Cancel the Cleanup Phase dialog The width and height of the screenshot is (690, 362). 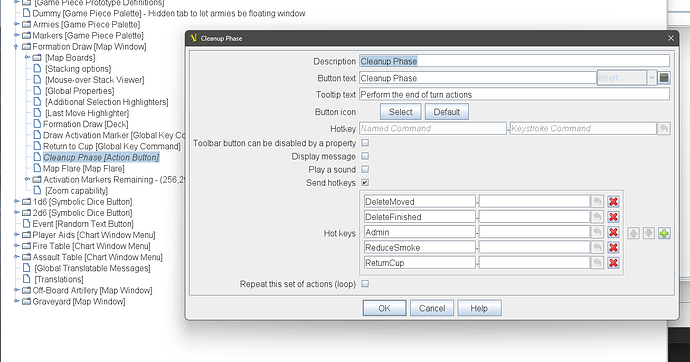432,308
